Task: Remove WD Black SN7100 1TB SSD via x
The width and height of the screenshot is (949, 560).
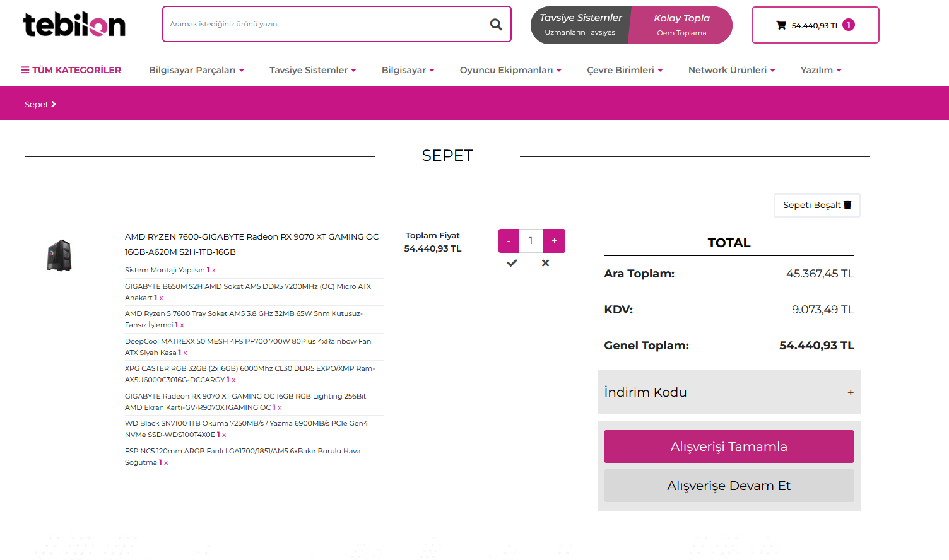Action: point(224,435)
